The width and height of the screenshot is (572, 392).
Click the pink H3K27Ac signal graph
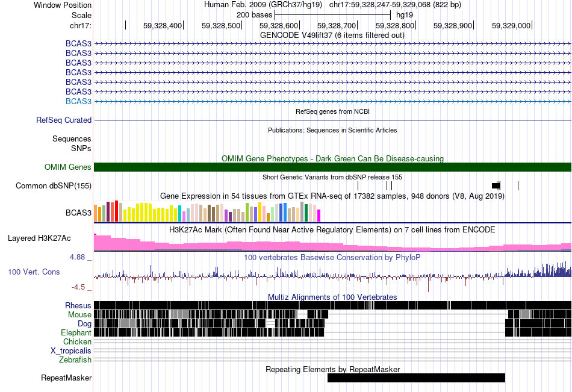(332, 243)
